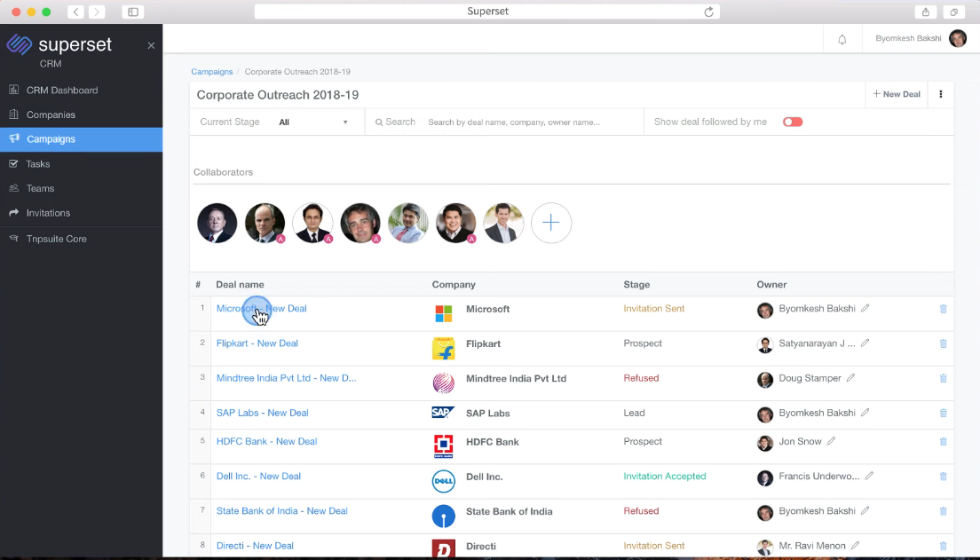Click Refused stage in Mindtree row
The image size is (980, 560).
point(641,378)
